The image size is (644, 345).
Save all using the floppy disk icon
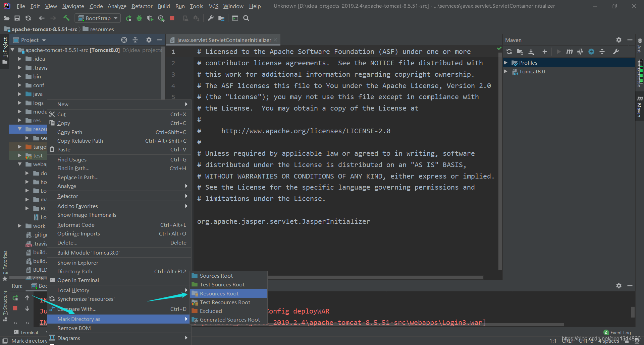pyautogui.click(x=17, y=18)
